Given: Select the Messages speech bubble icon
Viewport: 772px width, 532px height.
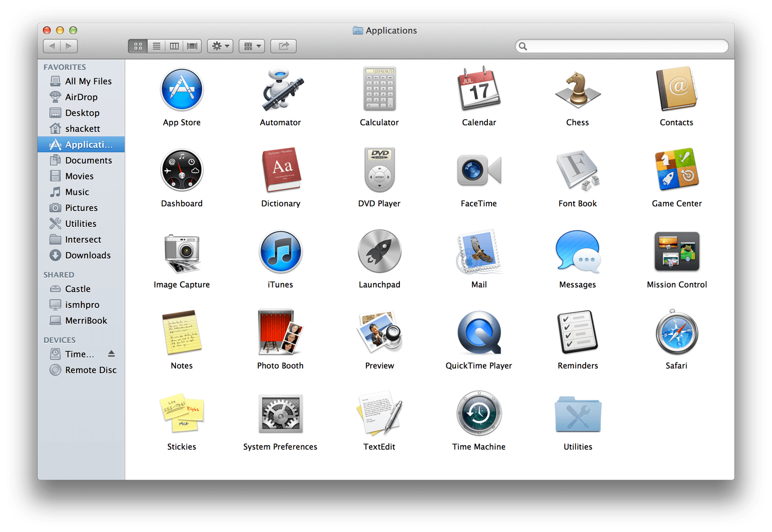Looking at the screenshot, I should point(577,251).
